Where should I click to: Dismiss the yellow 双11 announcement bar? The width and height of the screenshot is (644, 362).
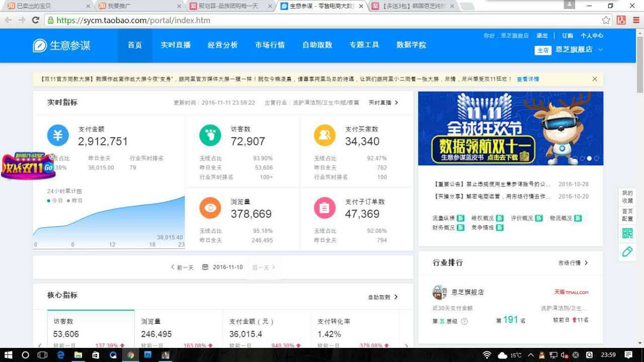[x=595, y=79]
